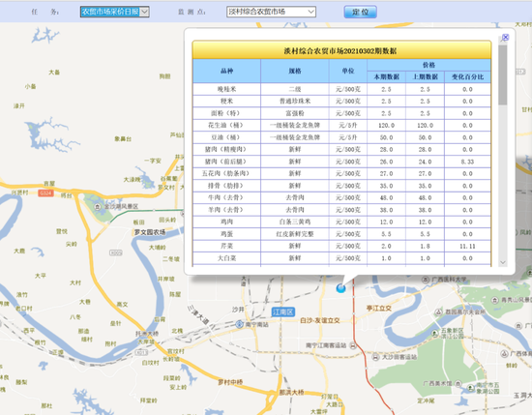532x415 pixels.
Task: Click the scrollbar down arrow in popup
Action: coord(503,262)
